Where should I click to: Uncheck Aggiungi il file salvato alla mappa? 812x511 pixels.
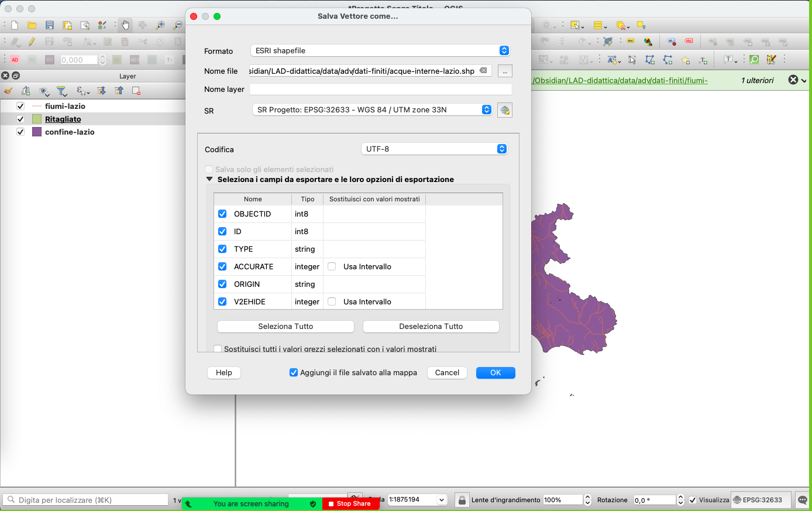[x=294, y=372]
